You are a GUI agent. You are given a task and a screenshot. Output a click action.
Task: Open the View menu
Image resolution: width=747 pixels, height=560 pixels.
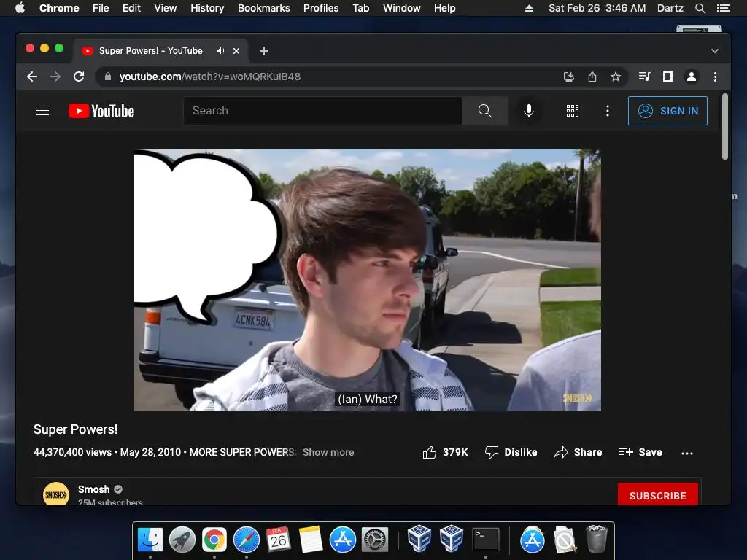166,8
